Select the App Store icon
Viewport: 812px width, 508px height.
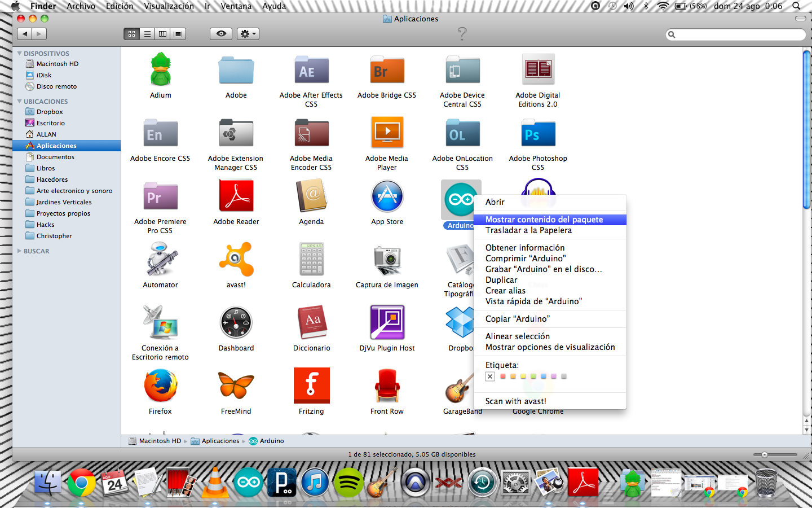coord(387,196)
